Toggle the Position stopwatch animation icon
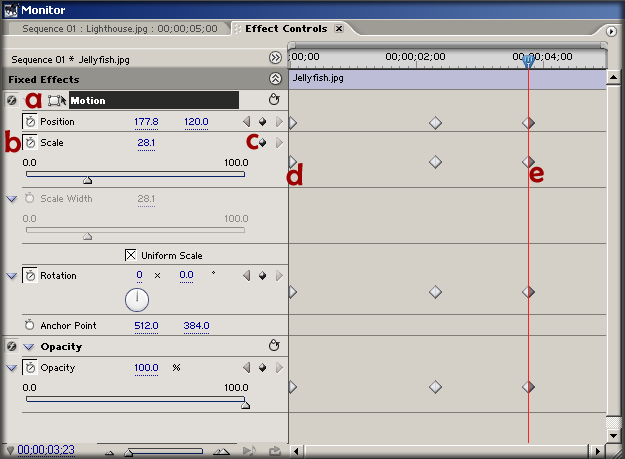The width and height of the screenshot is (625, 459). 30,122
